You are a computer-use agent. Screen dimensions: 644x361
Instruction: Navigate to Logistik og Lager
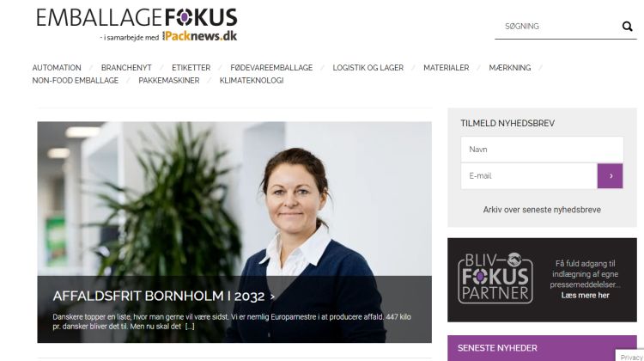coord(368,67)
